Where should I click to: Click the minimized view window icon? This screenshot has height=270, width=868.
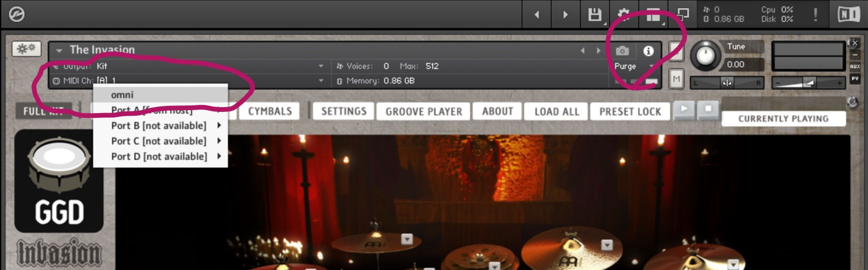(x=683, y=15)
